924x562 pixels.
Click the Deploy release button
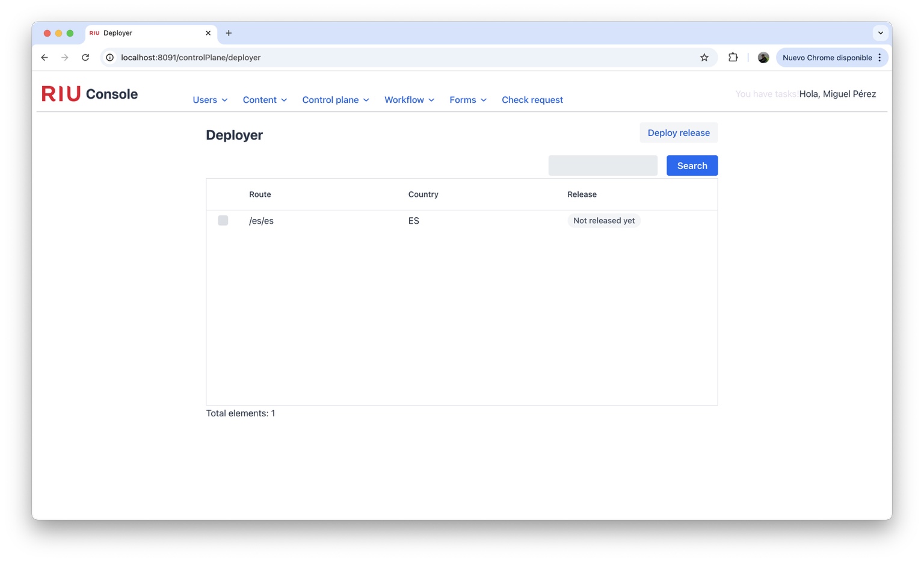678,133
